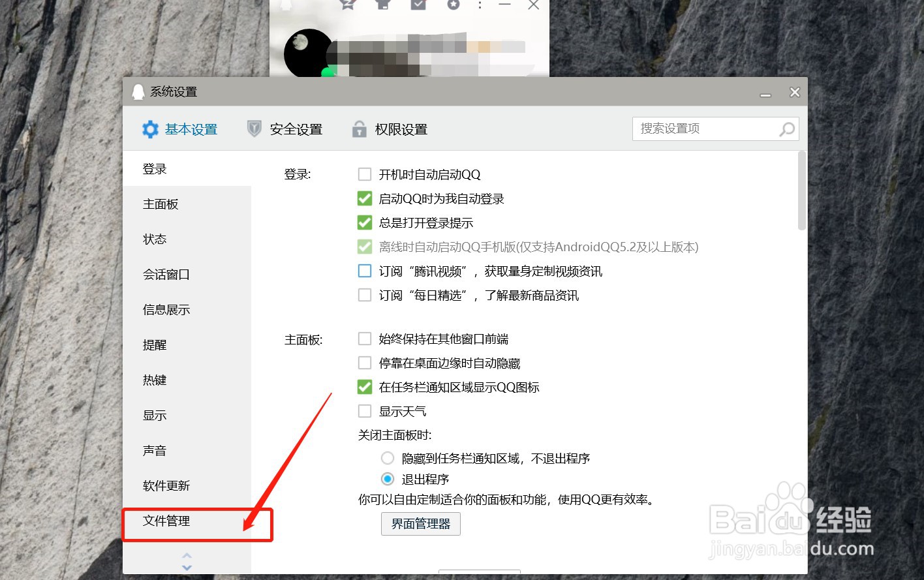Image resolution: width=924 pixels, height=580 pixels.
Task: Select 隐藏到任务栏通知区域 radio option
Action: (x=388, y=458)
